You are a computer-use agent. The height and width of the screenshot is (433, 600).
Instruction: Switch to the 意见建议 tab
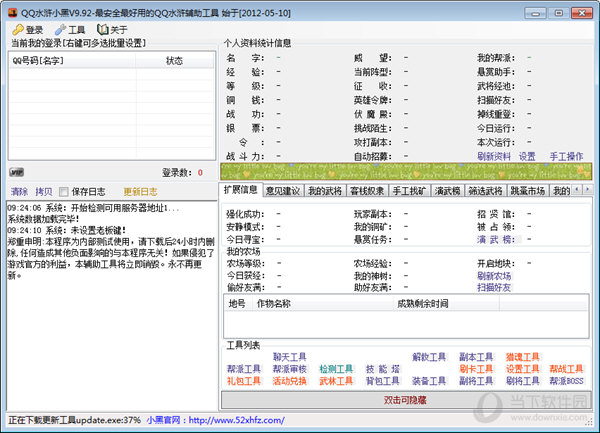click(x=283, y=190)
